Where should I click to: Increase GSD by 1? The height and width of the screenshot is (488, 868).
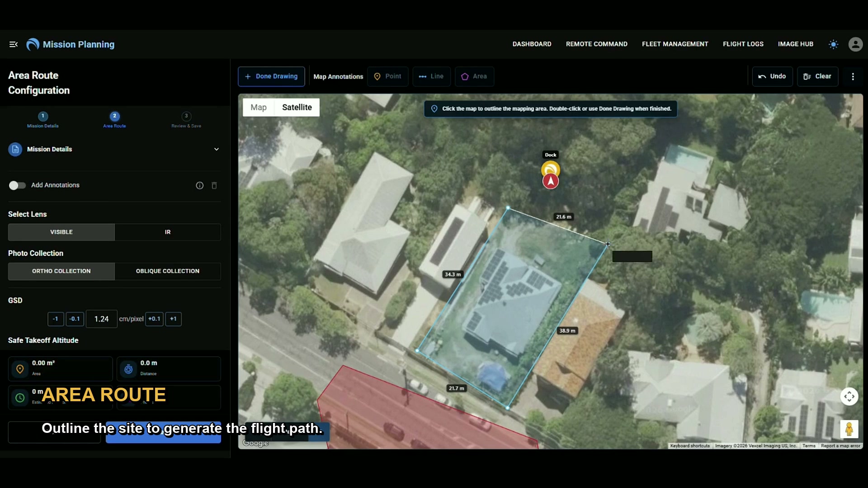click(173, 319)
